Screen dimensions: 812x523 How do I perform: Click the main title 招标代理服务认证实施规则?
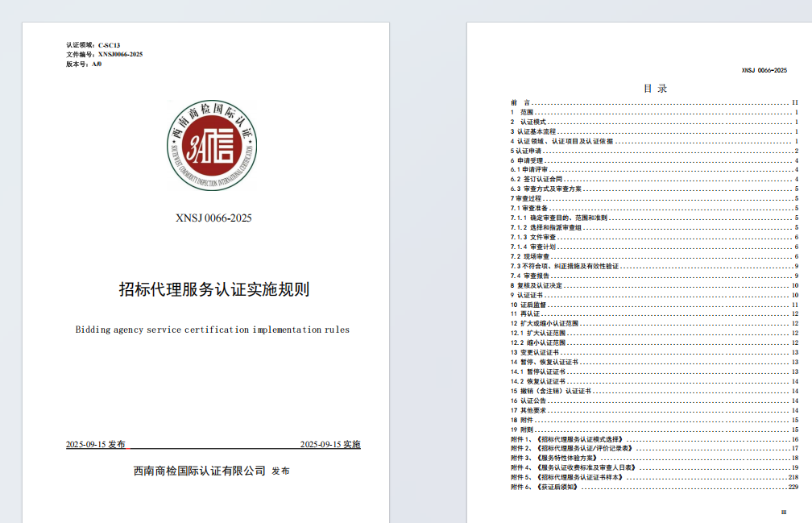213,290
